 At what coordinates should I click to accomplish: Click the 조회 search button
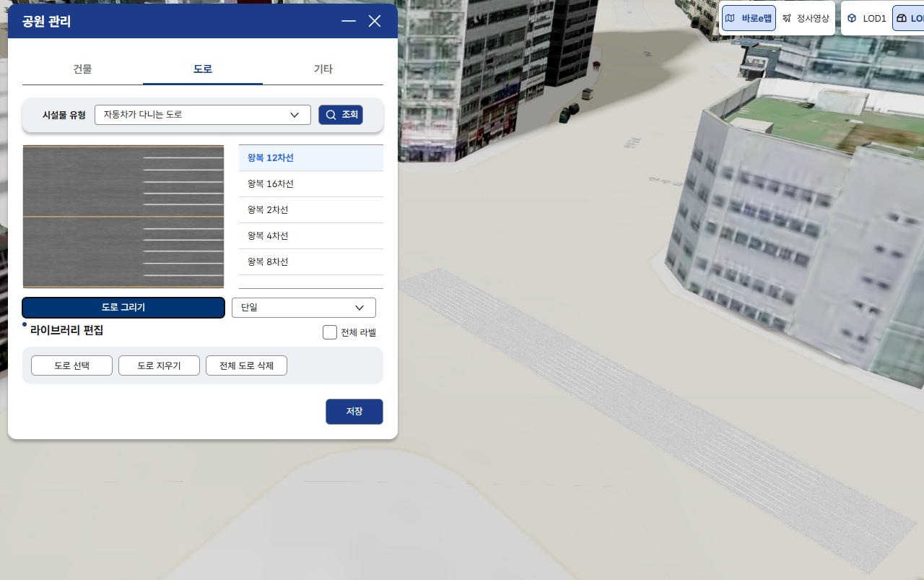click(x=341, y=115)
